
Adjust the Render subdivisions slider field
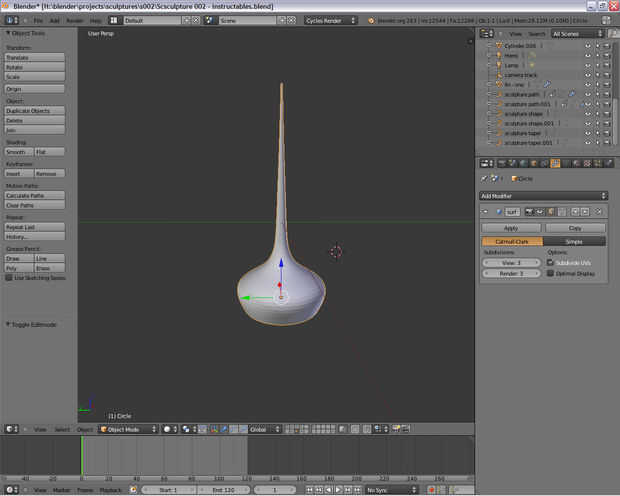(x=511, y=273)
